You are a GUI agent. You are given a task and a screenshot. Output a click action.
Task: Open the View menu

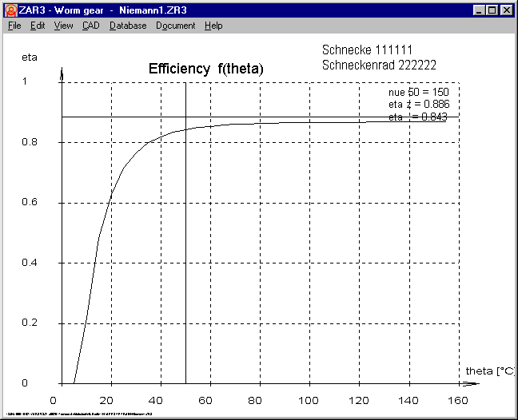[63, 26]
